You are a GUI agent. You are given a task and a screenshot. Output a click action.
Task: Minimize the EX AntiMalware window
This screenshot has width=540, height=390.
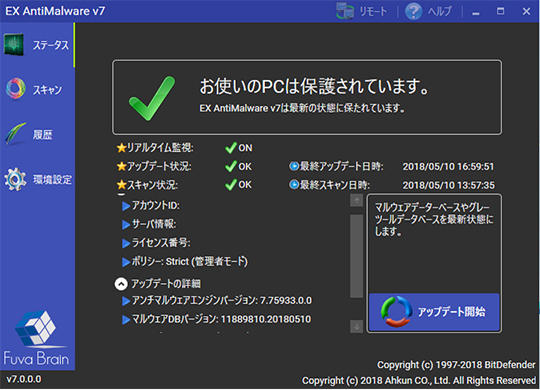pos(476,12)
